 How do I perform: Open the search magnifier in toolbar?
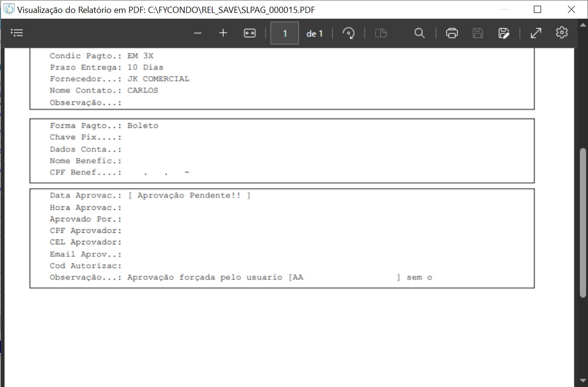pos(419,33)
